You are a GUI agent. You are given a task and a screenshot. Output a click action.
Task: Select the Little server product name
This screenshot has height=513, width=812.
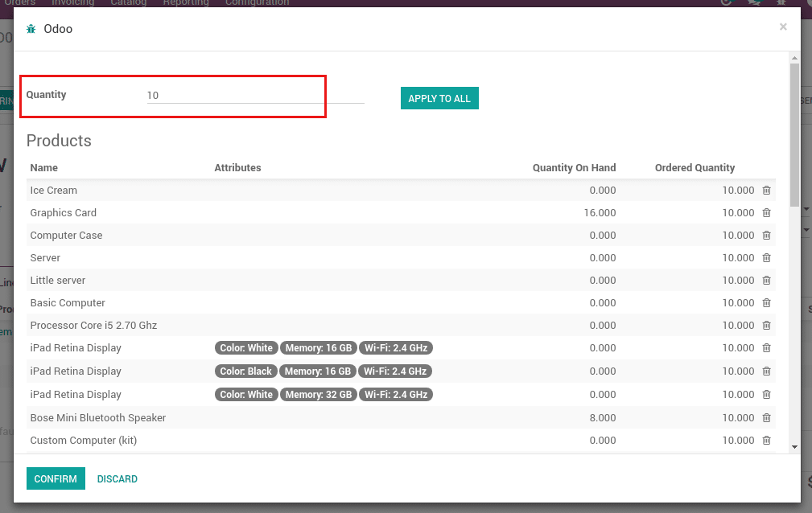point(57,281)
